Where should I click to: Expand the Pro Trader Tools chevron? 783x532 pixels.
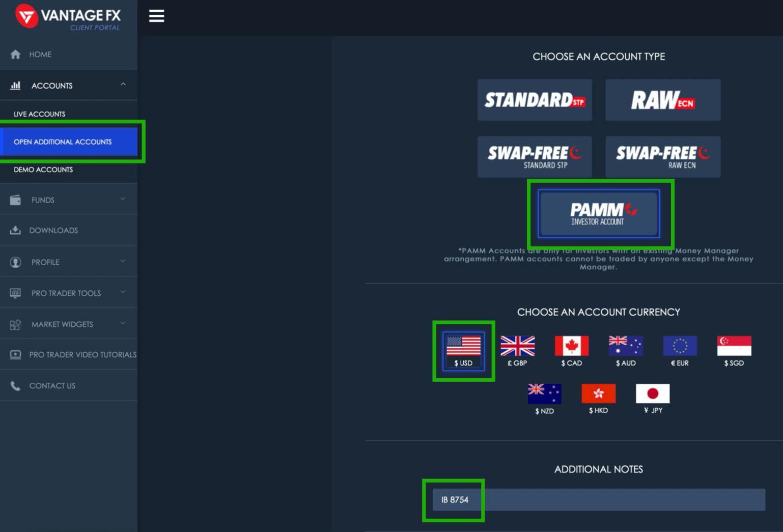click(123, 292)
